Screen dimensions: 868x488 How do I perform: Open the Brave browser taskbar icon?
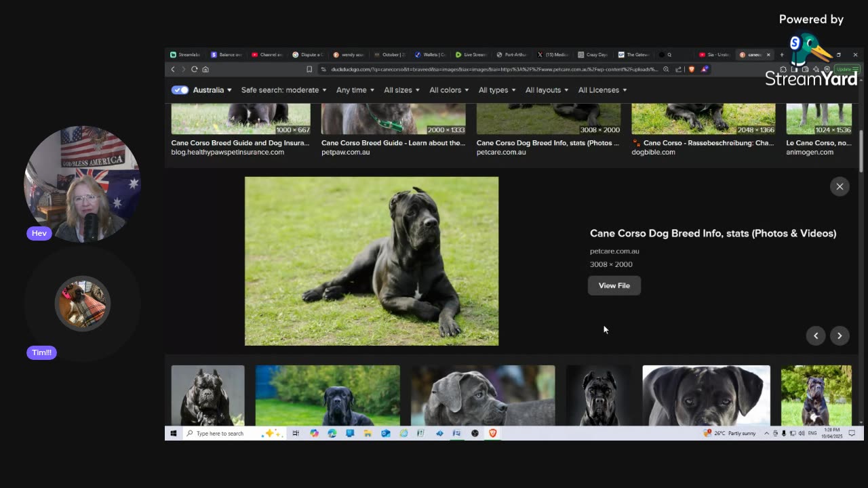tap(493, 433)
